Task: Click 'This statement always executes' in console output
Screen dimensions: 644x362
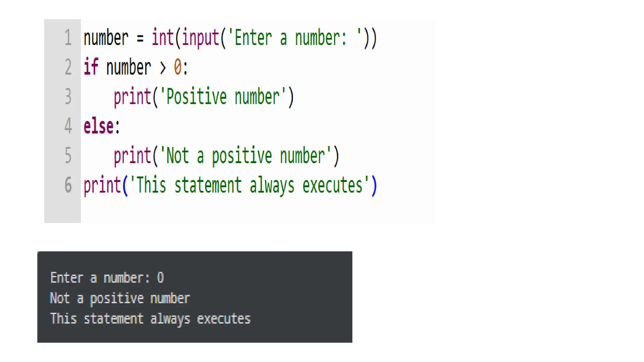Action: 150,319
